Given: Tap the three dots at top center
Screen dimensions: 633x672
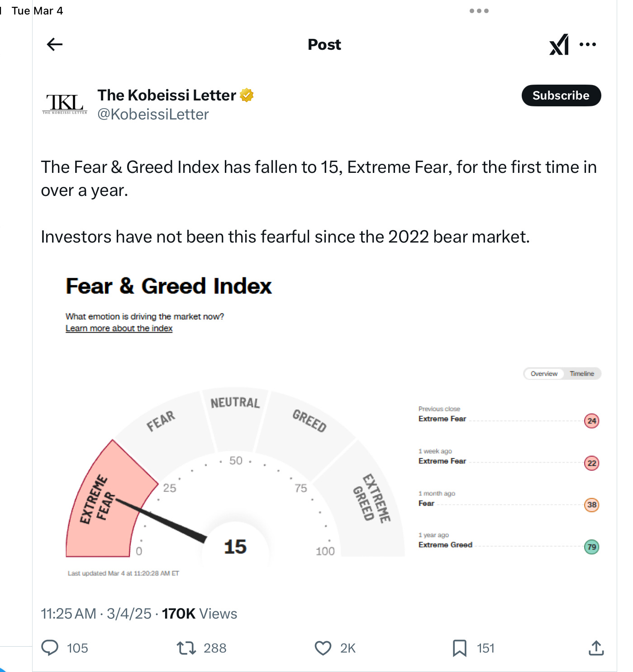Looking at the screenshot, I should (x=479, y=11).
